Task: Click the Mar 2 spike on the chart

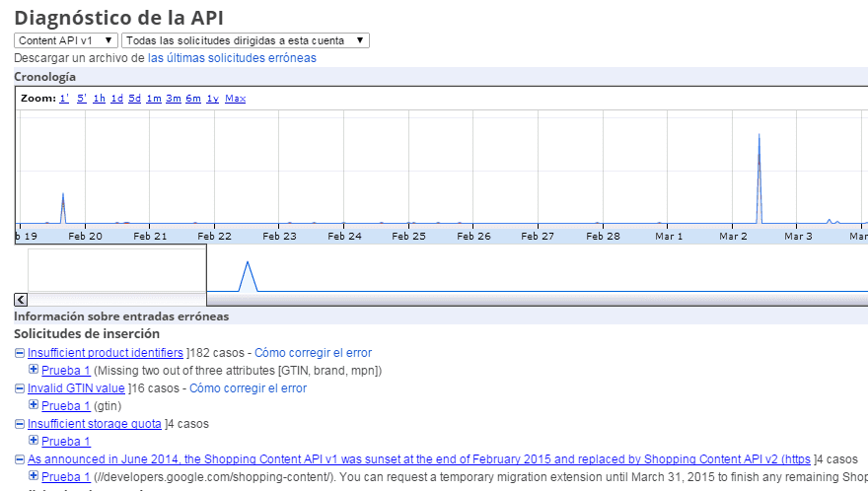Action: [x=759, y=178]
